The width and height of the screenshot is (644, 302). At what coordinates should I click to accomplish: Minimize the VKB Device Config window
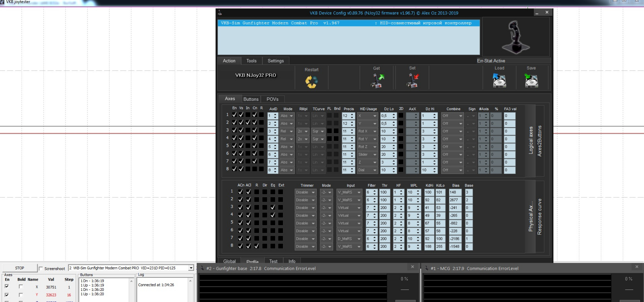[537, 13]
